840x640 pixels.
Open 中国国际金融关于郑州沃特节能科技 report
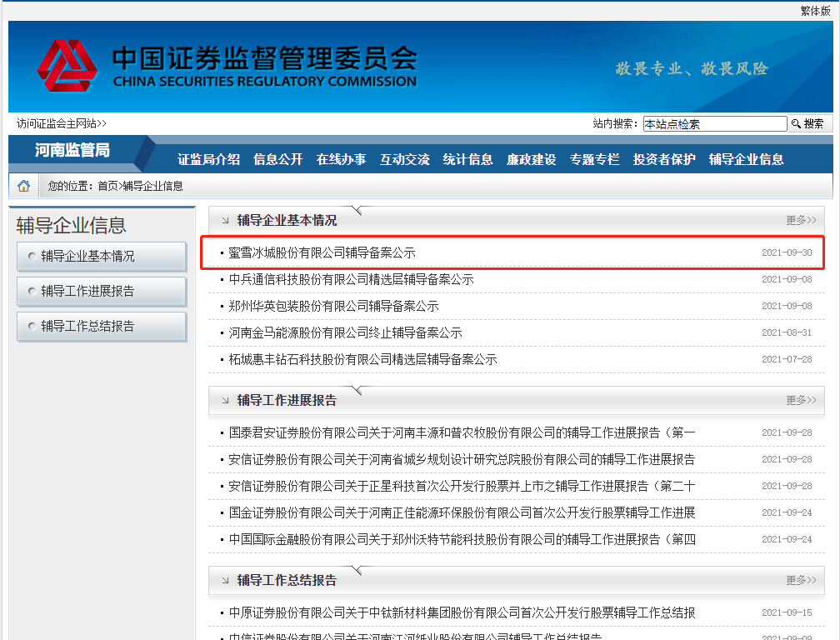click(x=462, y=539)
